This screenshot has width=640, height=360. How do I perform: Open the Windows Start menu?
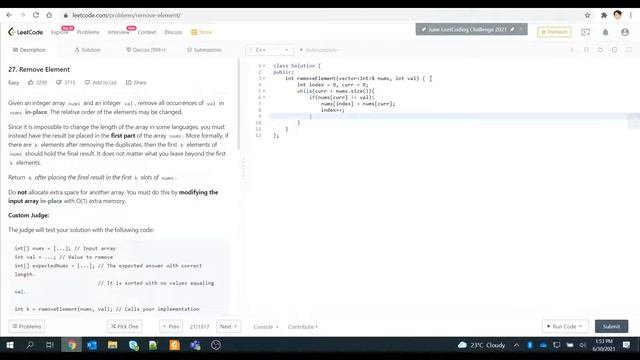tap(10, 345)
